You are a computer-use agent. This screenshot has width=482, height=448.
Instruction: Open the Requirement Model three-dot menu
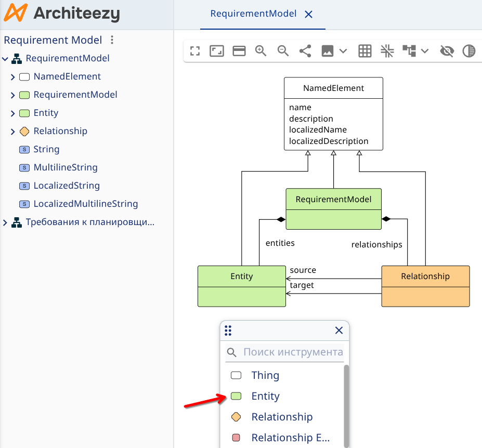click(112, 40)
